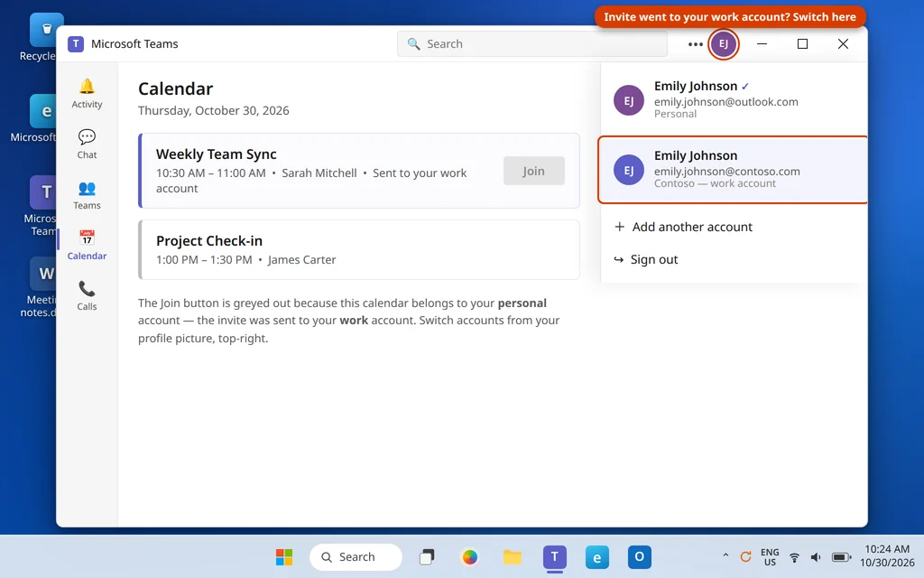Open File Explorer from taskbar
The height and width of the screenshot is (578, 924).
(513, 556)
